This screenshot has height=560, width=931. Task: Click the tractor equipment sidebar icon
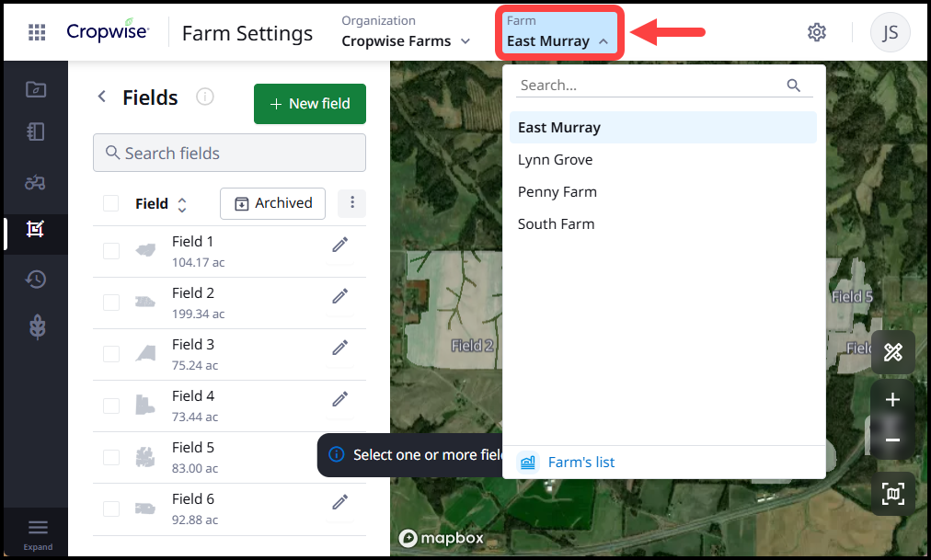pyautogui.click(x=36, y=182)
